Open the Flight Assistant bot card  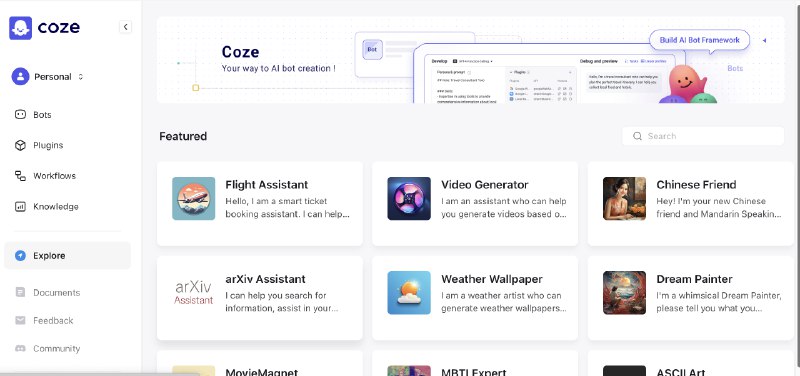click(260, 204)
